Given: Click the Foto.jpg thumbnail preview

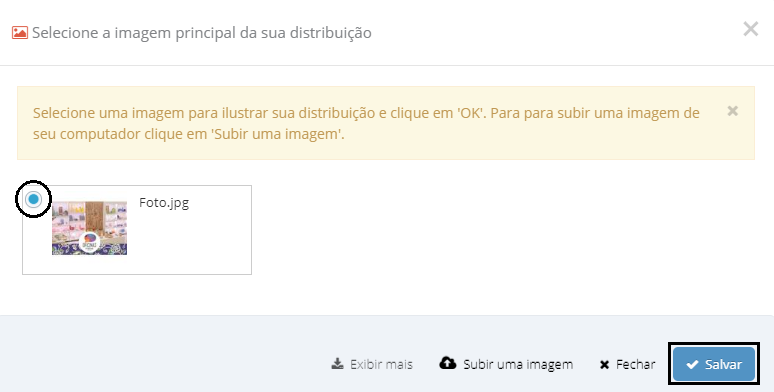Looking at the screenshot, I should (89, 228).
